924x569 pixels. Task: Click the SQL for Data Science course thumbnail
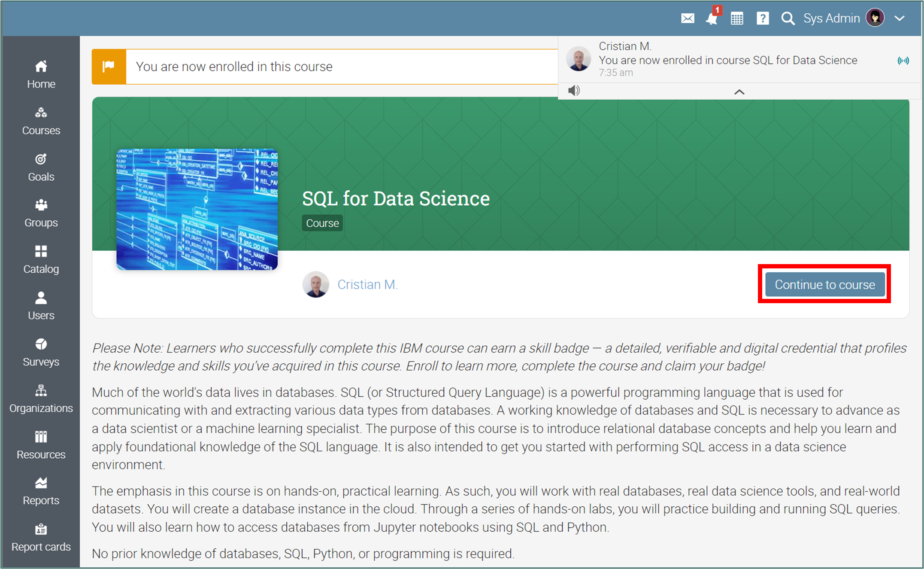(197, 209)
